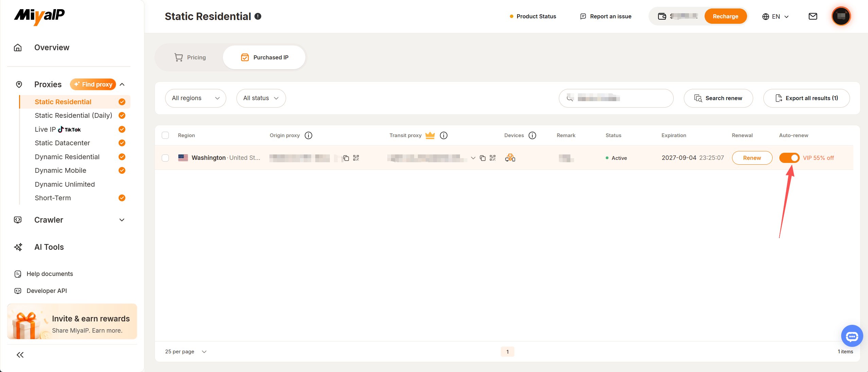Show QR code for transit proxy

[493, 158]
